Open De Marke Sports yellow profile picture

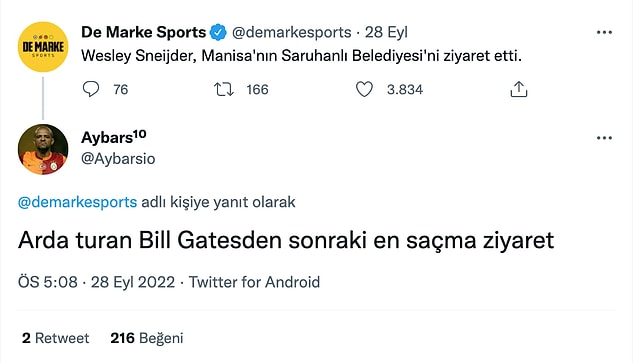(43, 47)
